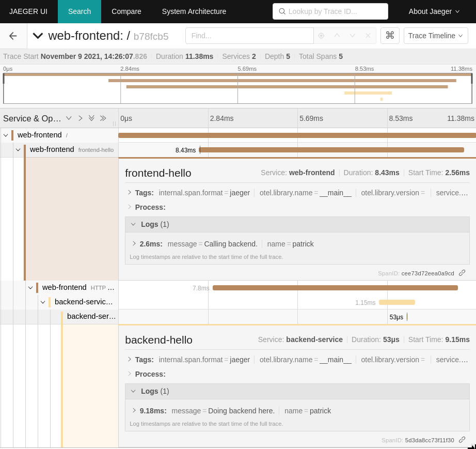Image resolution: width=476 pixels, height=449 pixels.
Task: Click the backend-hello span detail title
Action: pyautogui.click(x=159, y=340)
